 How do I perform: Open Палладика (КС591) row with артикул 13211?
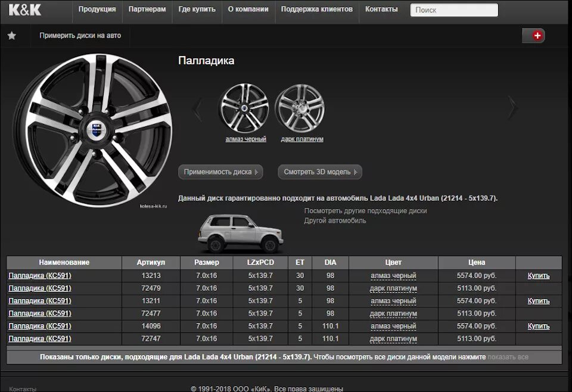[x=40, y=301]
